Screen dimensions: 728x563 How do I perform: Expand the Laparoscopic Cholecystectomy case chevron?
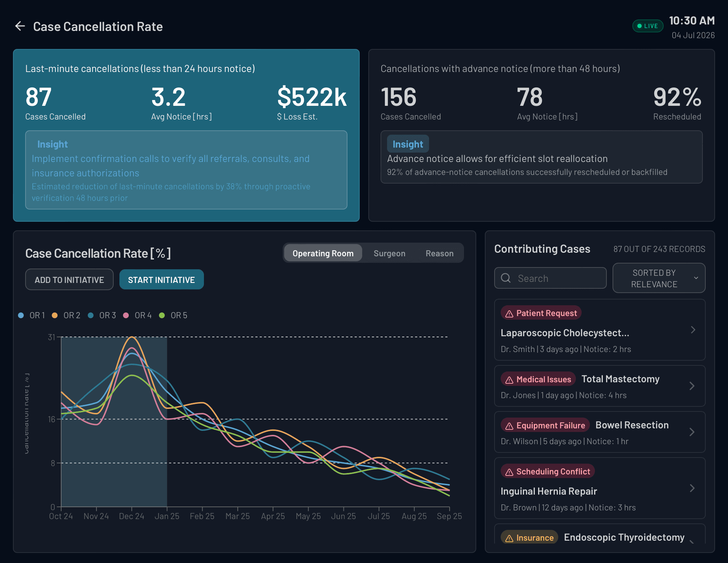(693, 330)
